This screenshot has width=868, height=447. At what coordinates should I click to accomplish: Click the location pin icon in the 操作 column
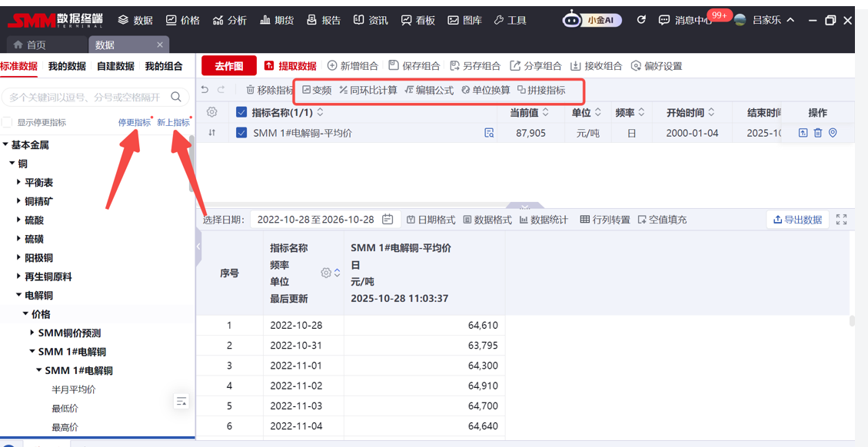point(832,133)
